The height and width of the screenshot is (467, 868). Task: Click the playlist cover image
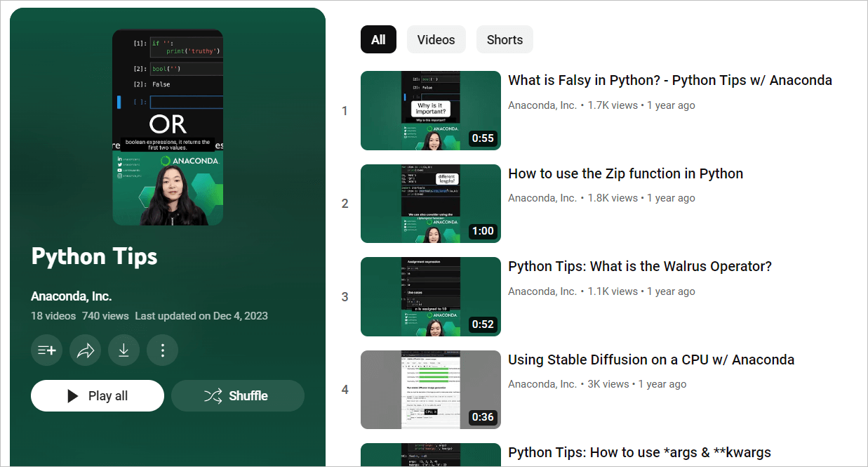pos(168,127)
